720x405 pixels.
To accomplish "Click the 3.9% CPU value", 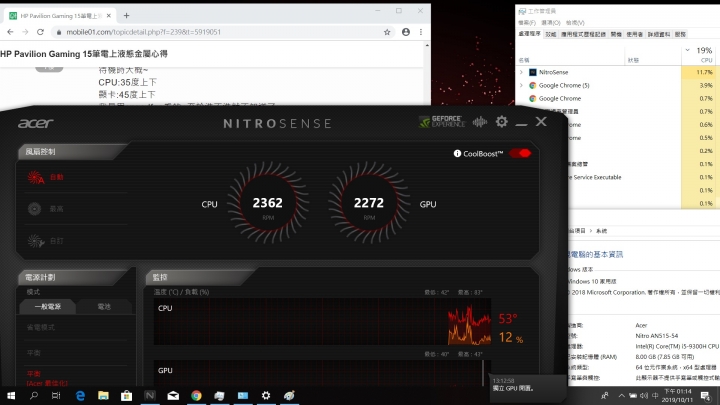I will [706, 85].
